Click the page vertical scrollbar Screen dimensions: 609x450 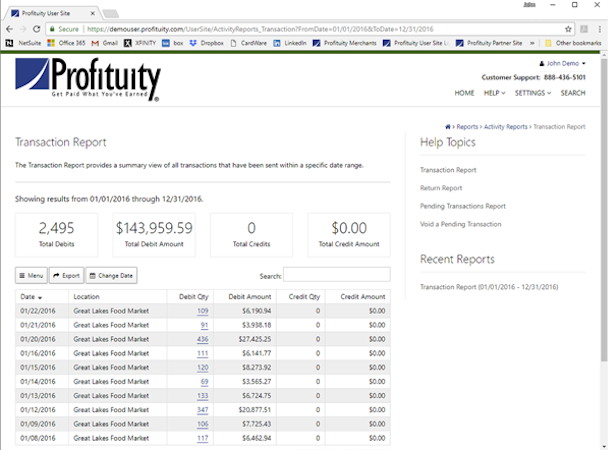pyautogui.click(x=604, y=210)
